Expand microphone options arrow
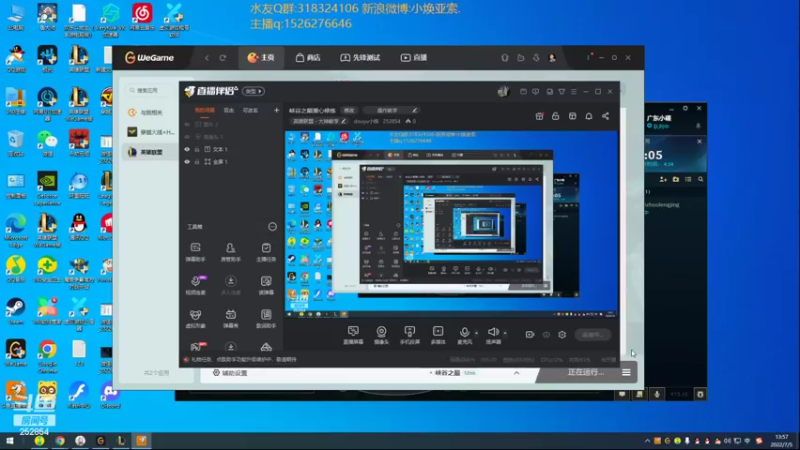 477,333
